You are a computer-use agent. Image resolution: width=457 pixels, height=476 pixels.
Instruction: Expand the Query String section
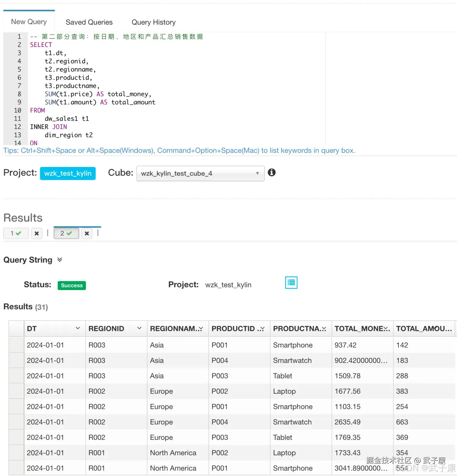click(60, 260)
